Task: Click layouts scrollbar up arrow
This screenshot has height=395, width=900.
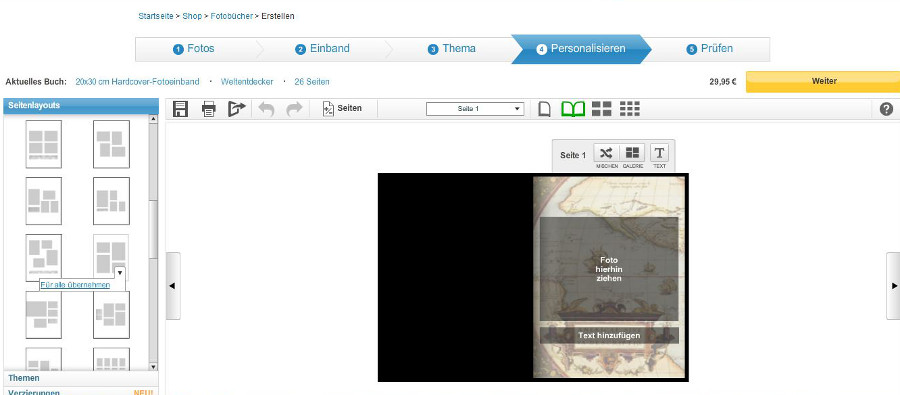Action: click(153, 119)
